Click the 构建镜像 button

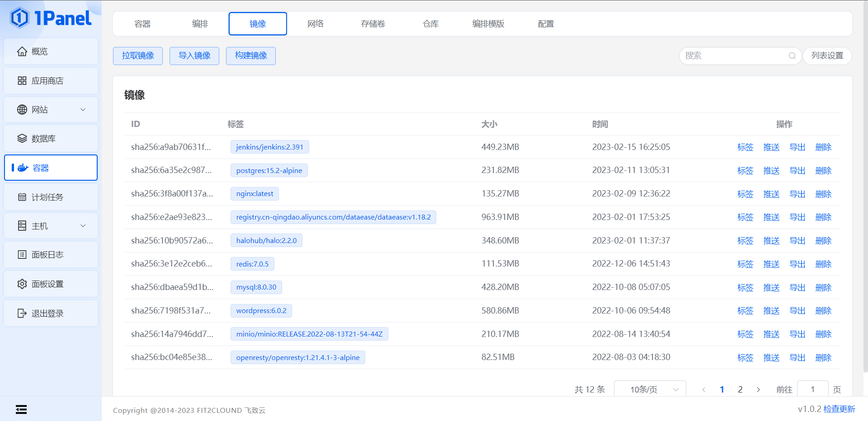click(x=251, y=56)
